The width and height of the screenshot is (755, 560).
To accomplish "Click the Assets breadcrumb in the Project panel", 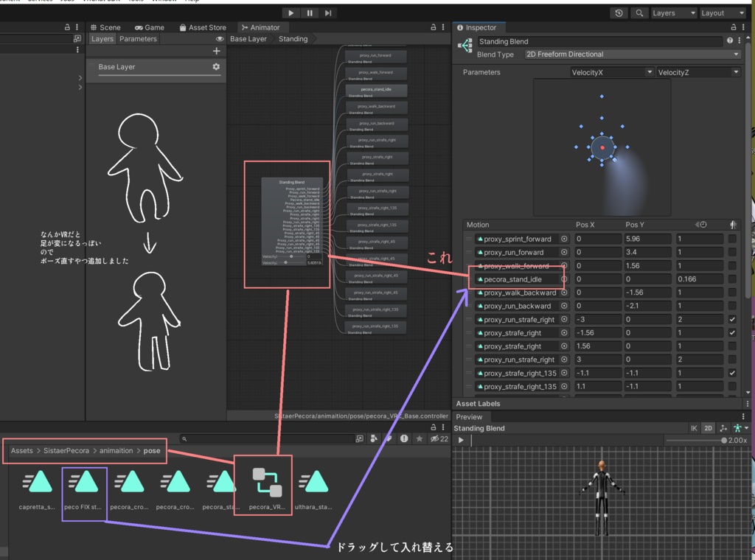I will click(x=22, y=451).
